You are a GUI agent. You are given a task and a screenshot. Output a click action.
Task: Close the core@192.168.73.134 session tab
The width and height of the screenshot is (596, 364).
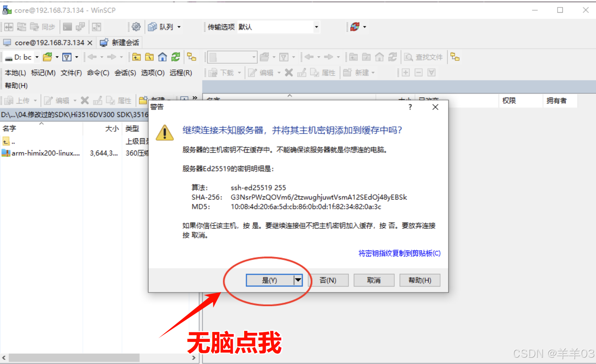(90, 43)
